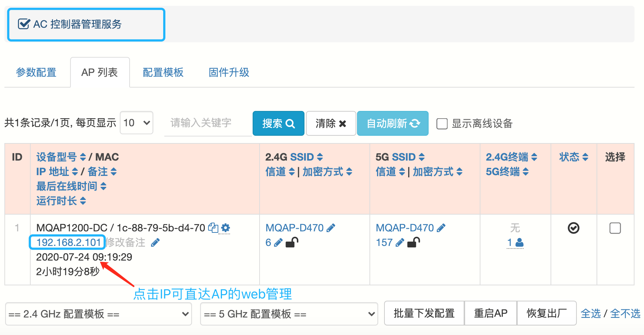Enable 显示离线设备 checkbox

442,124
